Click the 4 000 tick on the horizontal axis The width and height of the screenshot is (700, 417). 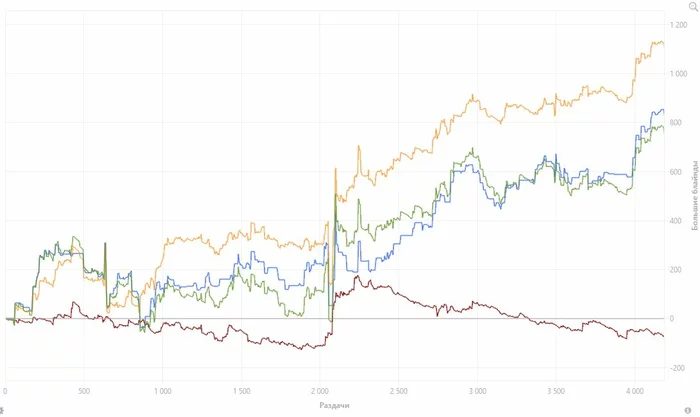633,390
